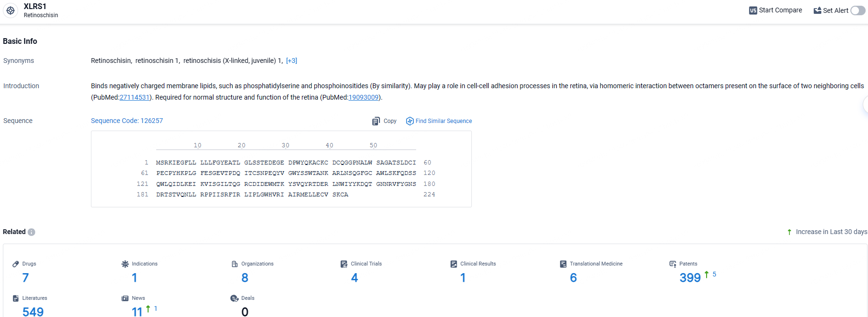
Task: Click the Start Compare icon
Action: (x=753, y=10)
